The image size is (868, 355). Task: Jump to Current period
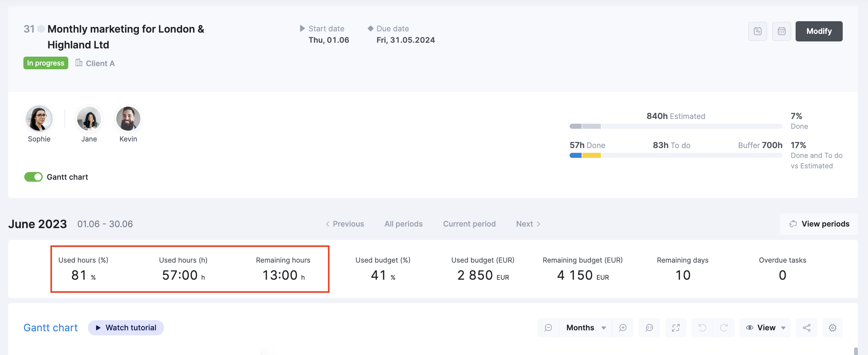[x=469, y=224]
